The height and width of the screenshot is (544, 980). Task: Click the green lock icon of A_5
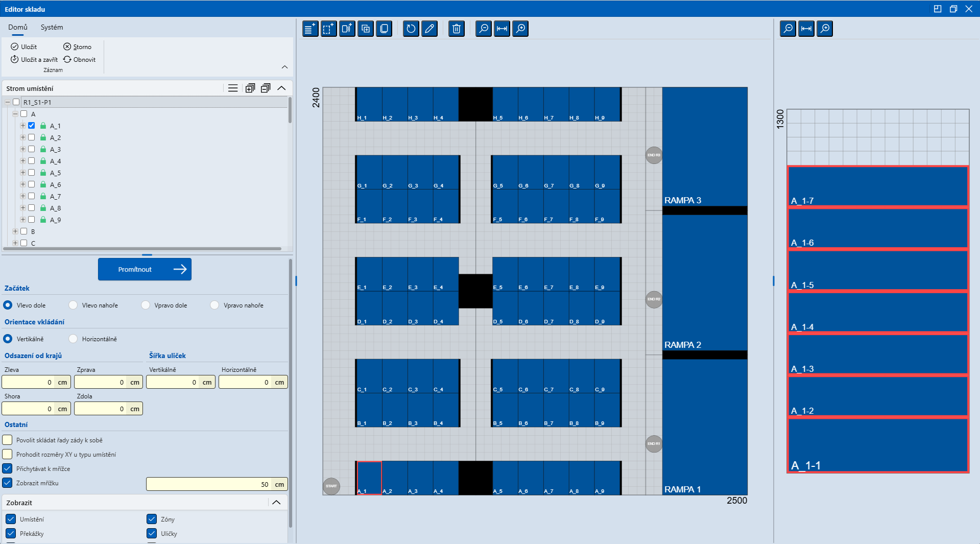(x=43, y=173)
